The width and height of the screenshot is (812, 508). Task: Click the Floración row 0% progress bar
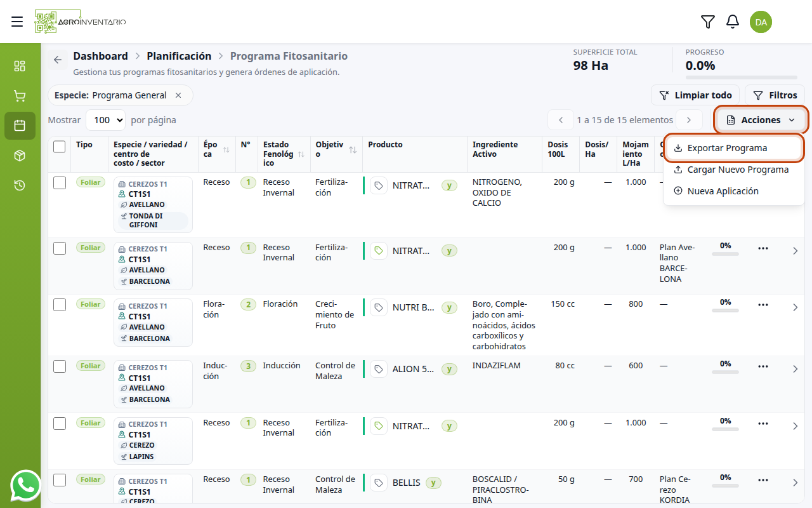[x=725, y=311]
